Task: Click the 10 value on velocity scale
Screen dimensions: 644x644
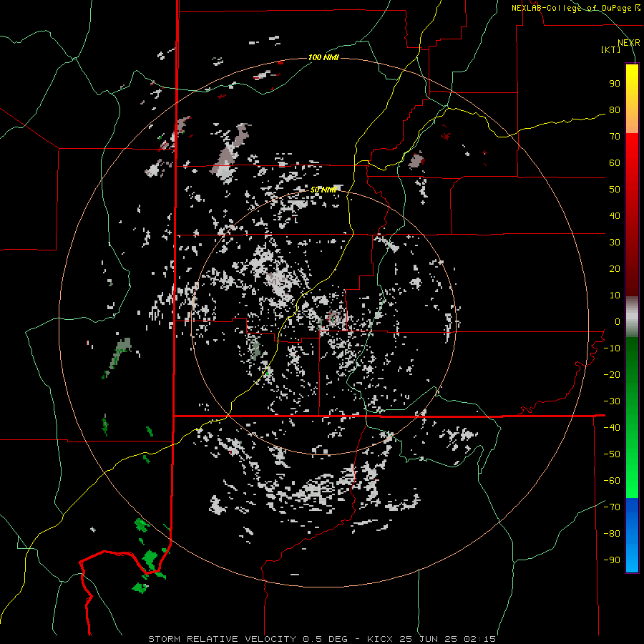Action: coord(615,296)
